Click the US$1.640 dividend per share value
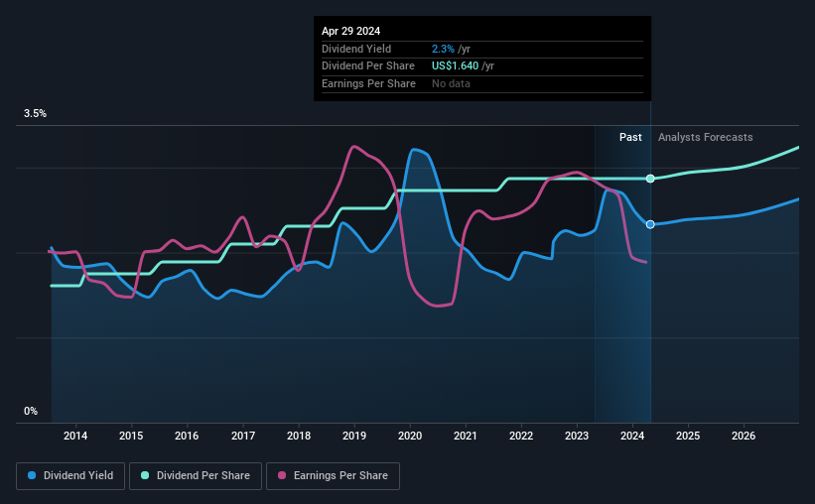 pos(455,66)
